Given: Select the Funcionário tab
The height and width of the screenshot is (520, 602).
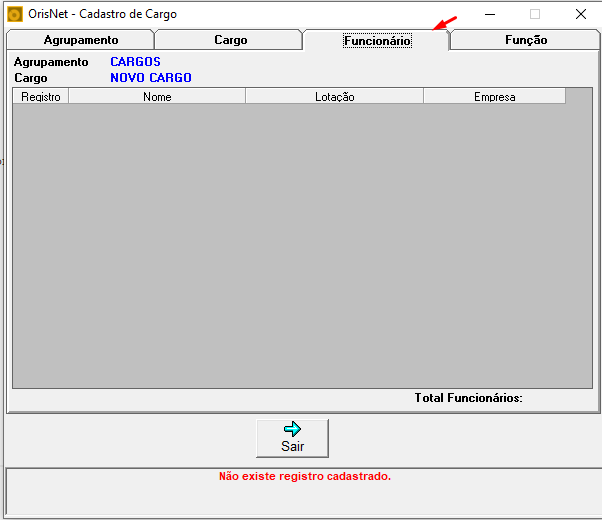Looking at the screenshot, I should tap(377, 40).
